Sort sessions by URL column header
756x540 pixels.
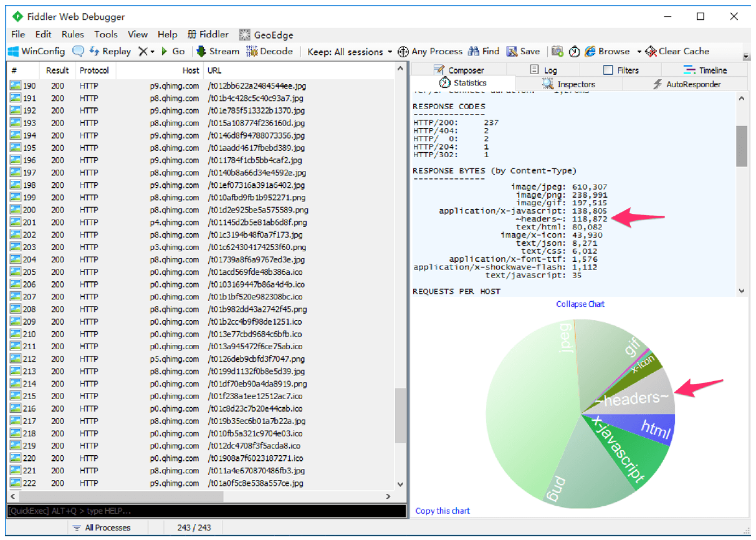(x=299, y=70)
